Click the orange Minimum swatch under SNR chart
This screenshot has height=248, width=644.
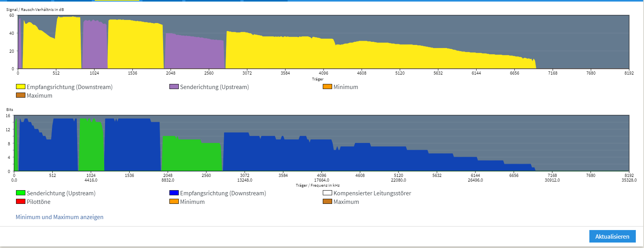click(327, 87)
